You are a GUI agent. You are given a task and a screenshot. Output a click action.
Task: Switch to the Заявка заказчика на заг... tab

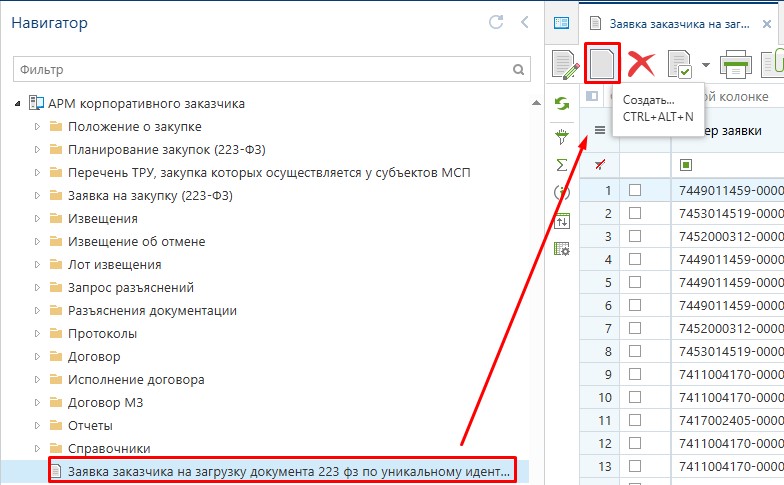[680, 24]
